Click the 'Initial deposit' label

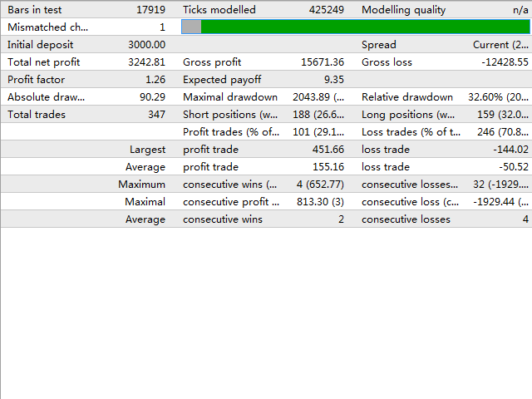(41, 44)
